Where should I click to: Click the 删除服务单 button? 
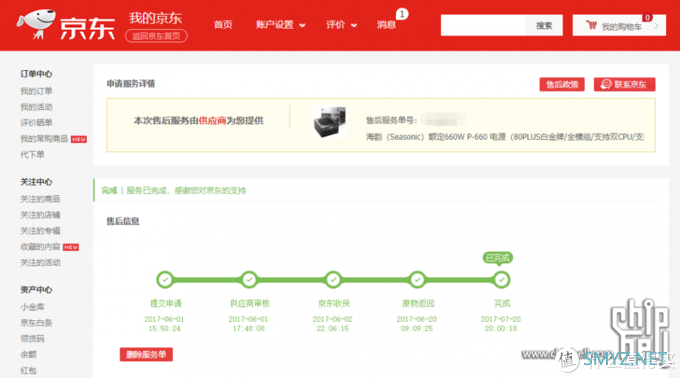click(146, 355)
